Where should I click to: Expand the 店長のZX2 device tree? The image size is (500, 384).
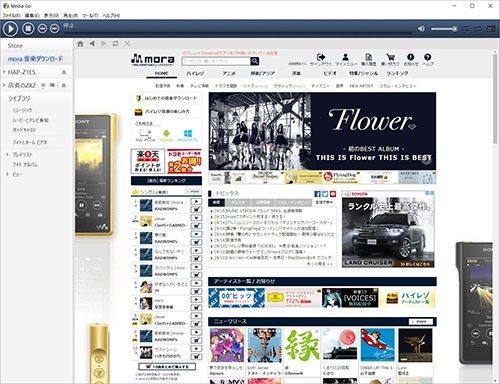(x=4, y=85)
